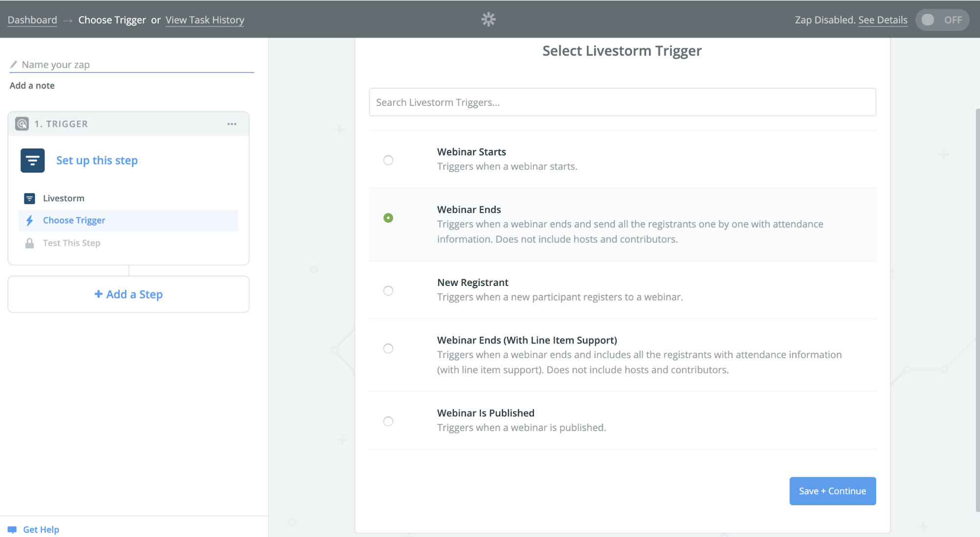Image resolution: width=980 pixels, height=537 pixels.
Task: Click 'Select Livestorm Trigger' heading
Action: click(x=622, y=51)
